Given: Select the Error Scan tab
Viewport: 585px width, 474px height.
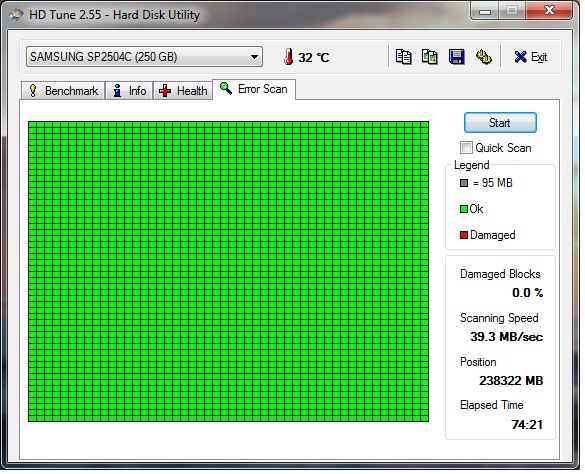Looking at the screenshot, I should point(254,89).
